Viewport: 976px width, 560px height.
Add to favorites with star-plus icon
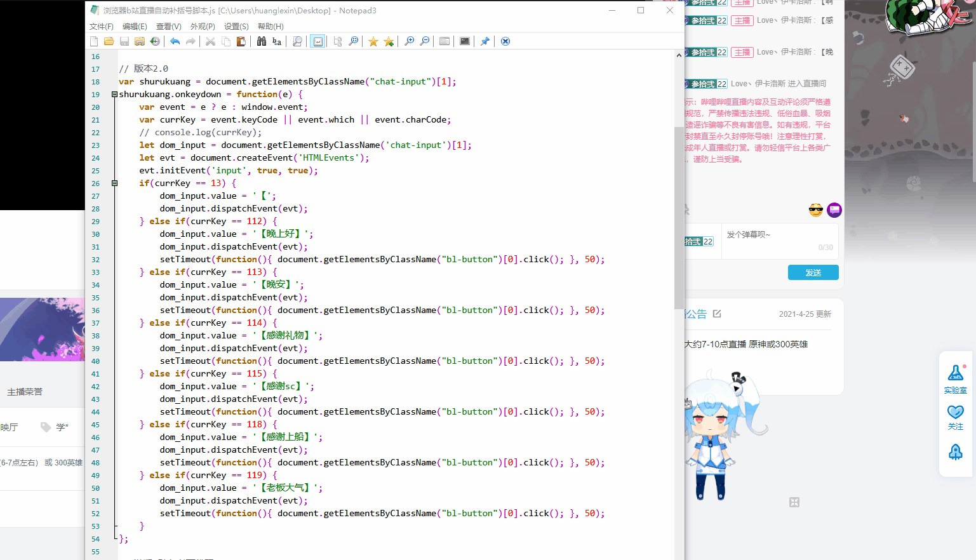pos(389,41)
